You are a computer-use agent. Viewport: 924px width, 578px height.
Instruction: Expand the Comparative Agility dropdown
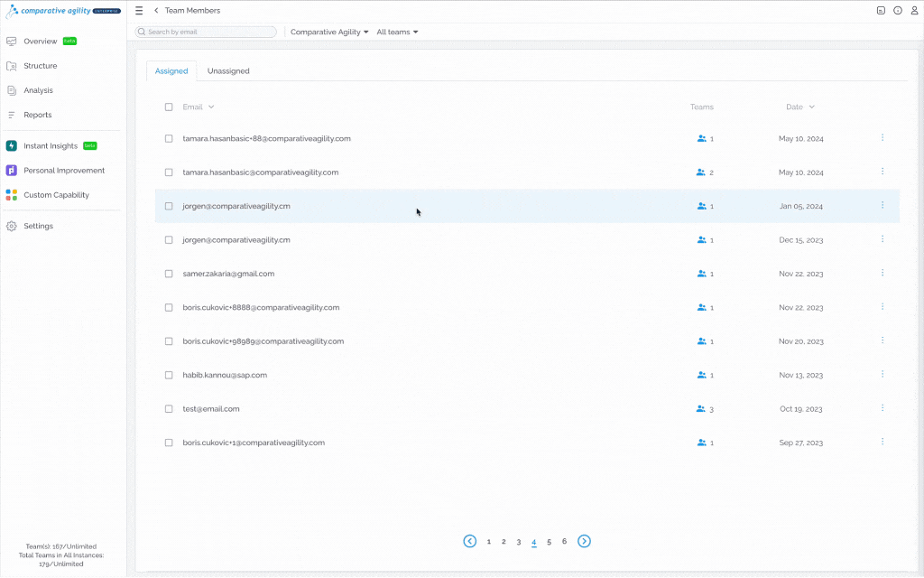point(329,32)
